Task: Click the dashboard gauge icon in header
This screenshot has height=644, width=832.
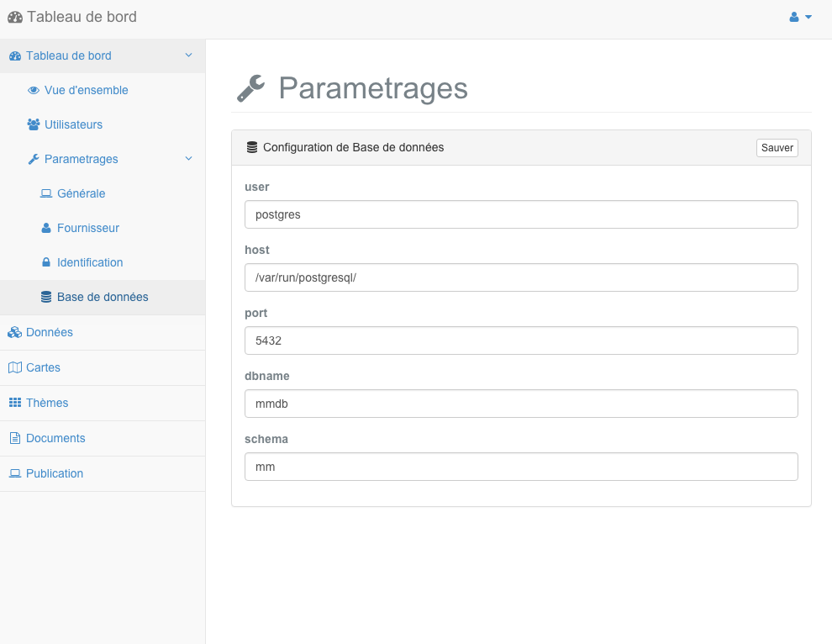Action: point(15,17)
